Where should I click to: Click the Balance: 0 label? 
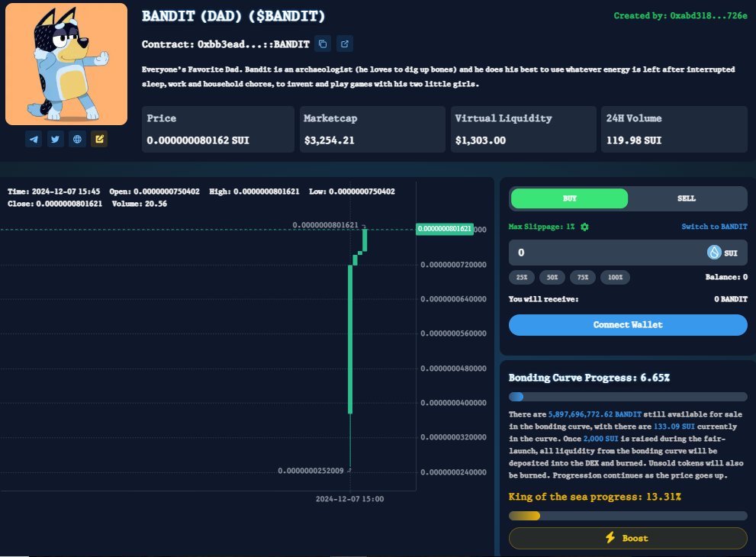pyautogui.click(x=726, y=277)
